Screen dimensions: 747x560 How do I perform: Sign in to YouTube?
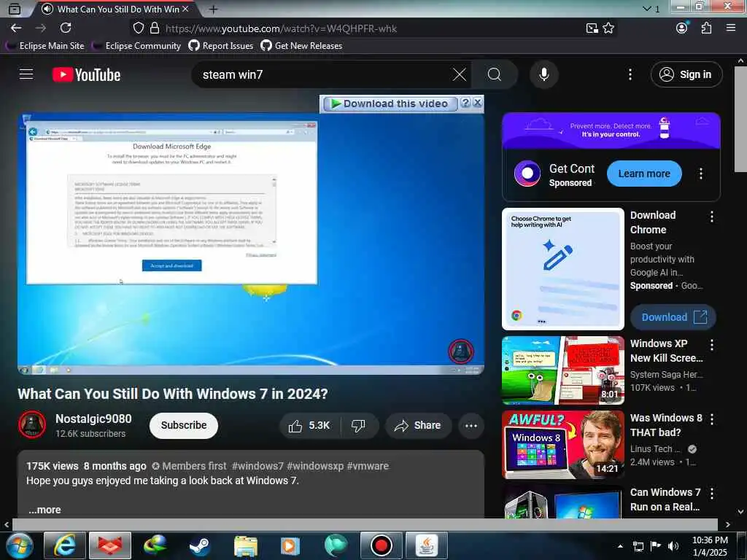pos(686,74)
